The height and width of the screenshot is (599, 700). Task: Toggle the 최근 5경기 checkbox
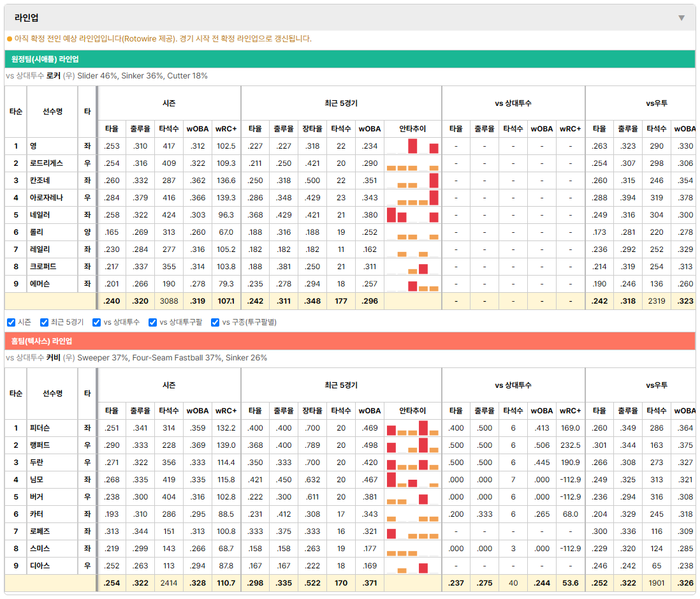coord(44,323)
